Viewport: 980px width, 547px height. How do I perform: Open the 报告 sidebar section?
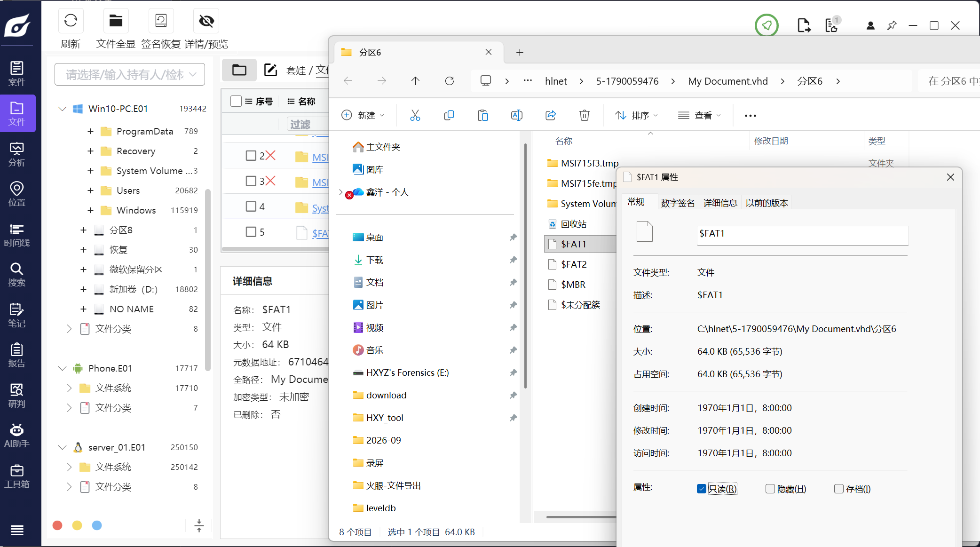tap(17, 355)
